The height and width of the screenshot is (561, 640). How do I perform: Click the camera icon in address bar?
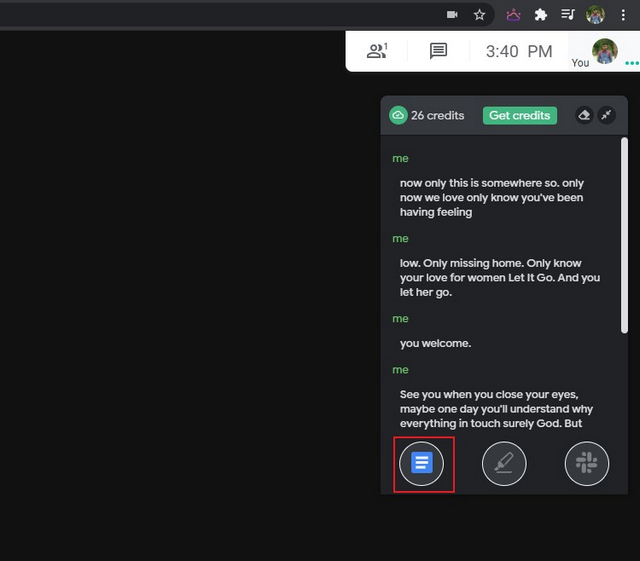click(x=452, y=15)
